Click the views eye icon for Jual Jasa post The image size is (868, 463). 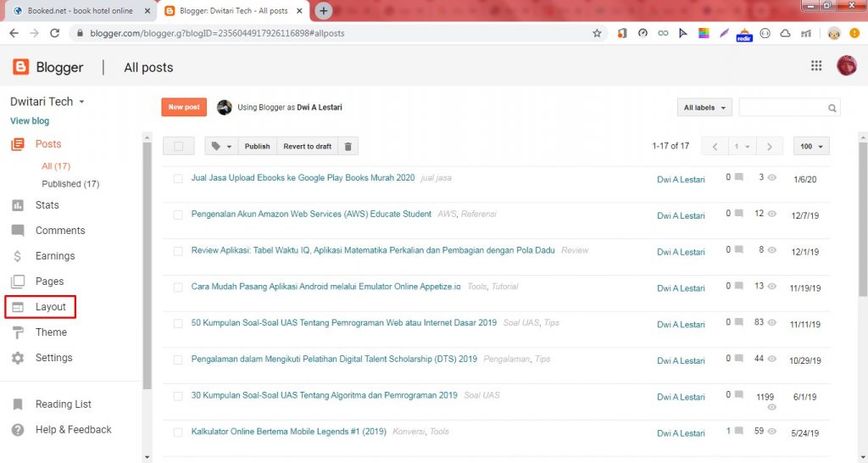771,177
